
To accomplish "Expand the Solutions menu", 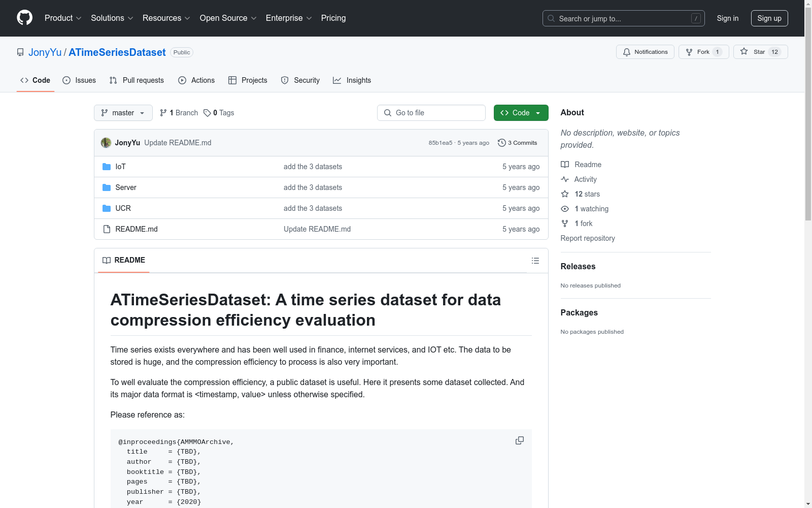I will [112, 18].
